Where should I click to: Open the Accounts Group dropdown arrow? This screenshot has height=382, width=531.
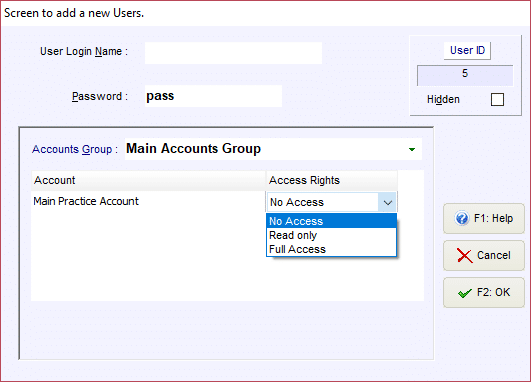point(412,149)
